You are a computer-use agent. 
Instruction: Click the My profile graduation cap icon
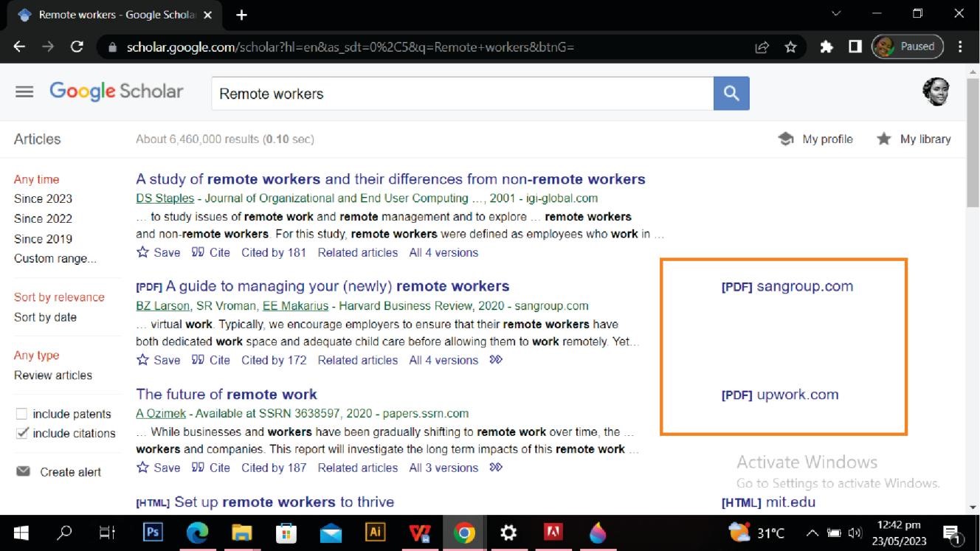click(786, 139)
